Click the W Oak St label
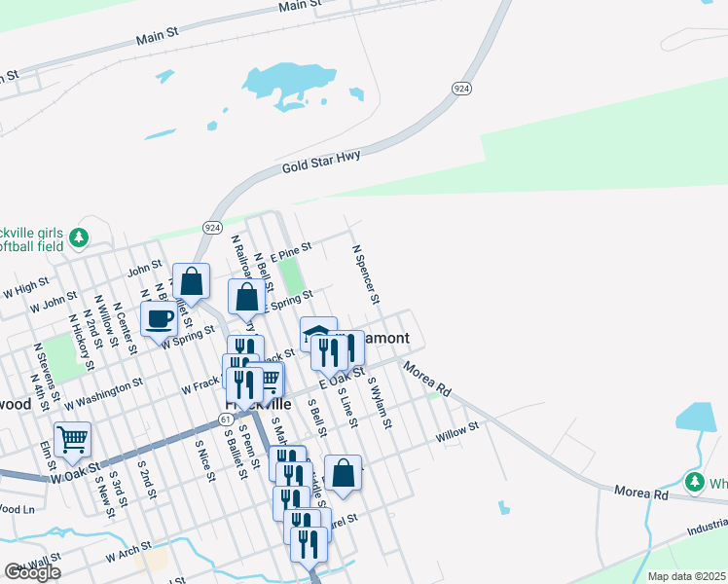 click(75, 473)
